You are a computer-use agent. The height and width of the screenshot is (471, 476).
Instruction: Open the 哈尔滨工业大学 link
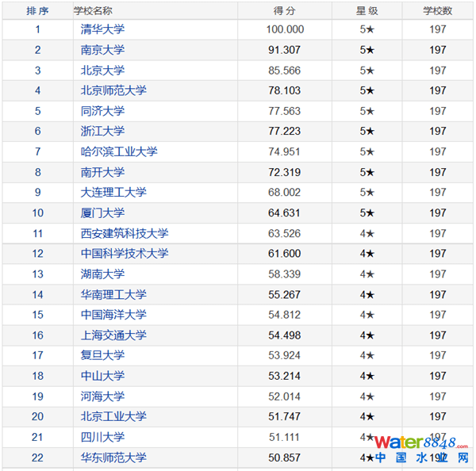[119, 151]
